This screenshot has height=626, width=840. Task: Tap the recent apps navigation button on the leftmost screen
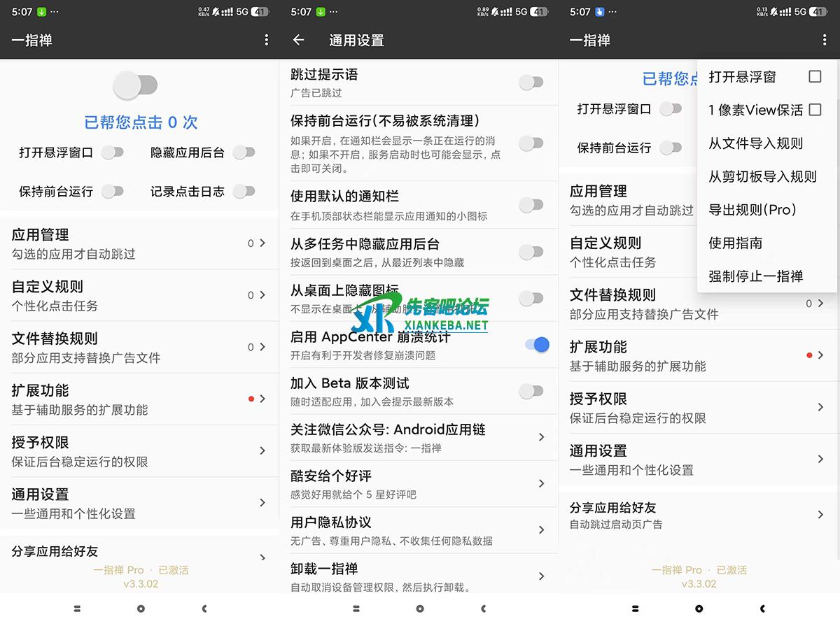point(77,609)
